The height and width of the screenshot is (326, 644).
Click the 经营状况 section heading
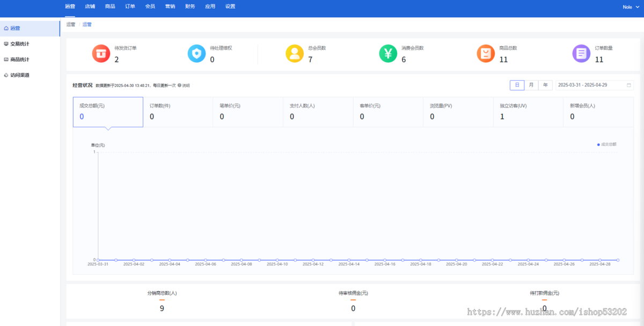point(83,85)
